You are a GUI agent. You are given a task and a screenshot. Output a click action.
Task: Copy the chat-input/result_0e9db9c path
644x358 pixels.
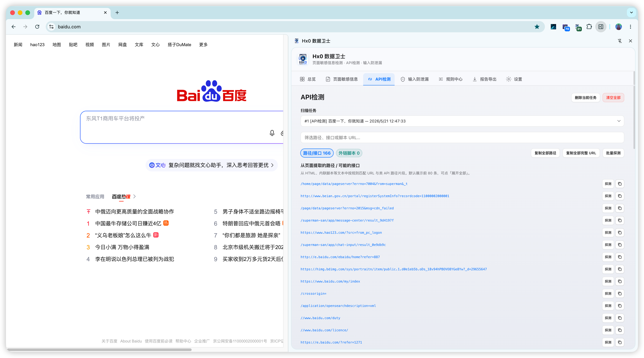(619, 245)
